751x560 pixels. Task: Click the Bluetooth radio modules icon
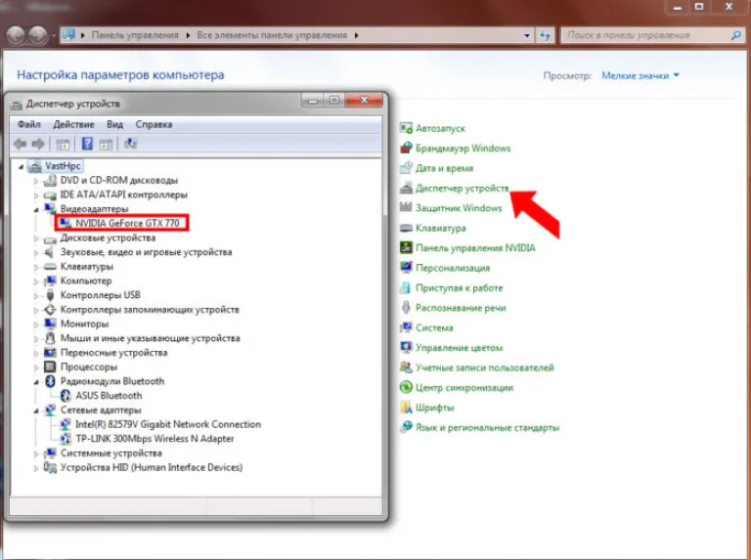coord(50,381)
